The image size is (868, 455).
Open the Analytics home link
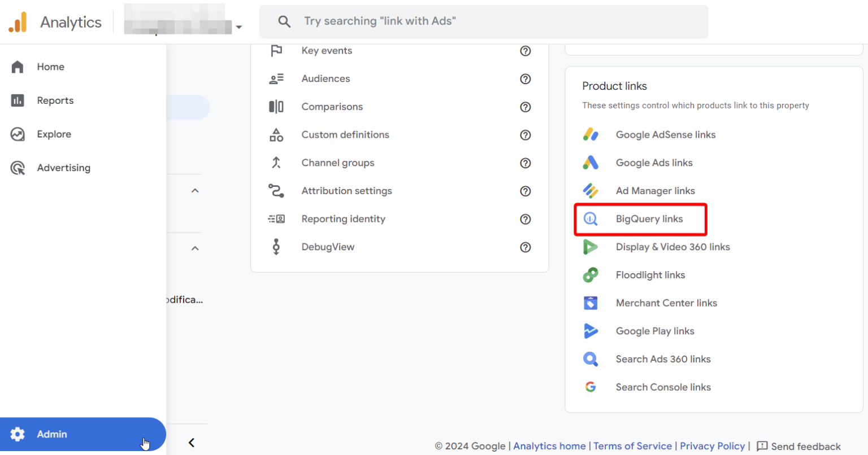[x=549, y=446]
